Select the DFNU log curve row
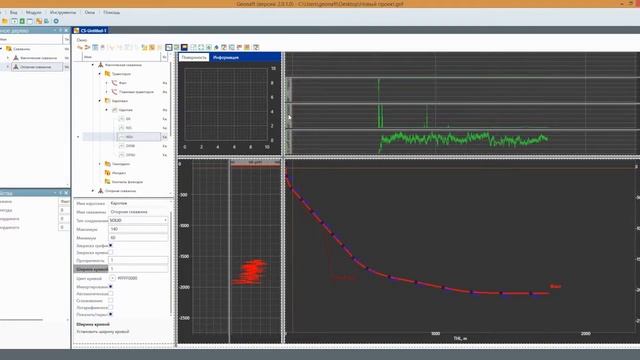The height and width of the screenshot is (360, 640). (x=130, y=155)
